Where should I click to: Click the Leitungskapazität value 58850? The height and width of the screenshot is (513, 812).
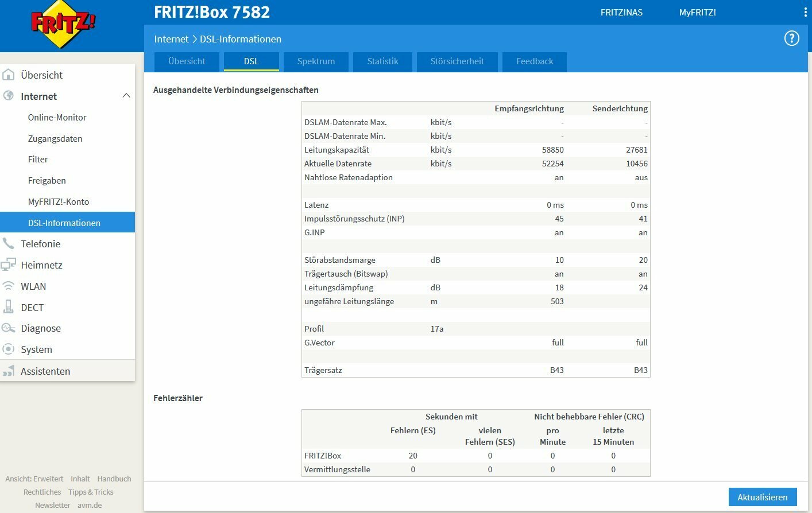pos(552,150)
